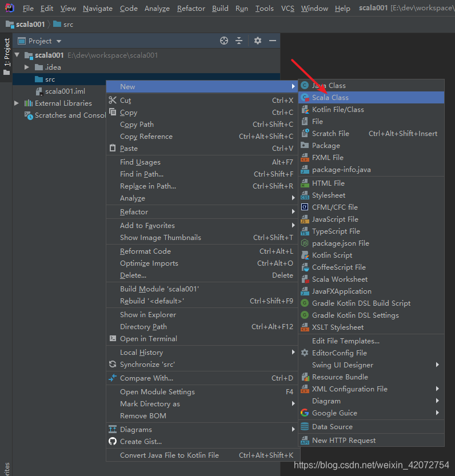Choose package-info.java entry

click(x=371, y=169)
